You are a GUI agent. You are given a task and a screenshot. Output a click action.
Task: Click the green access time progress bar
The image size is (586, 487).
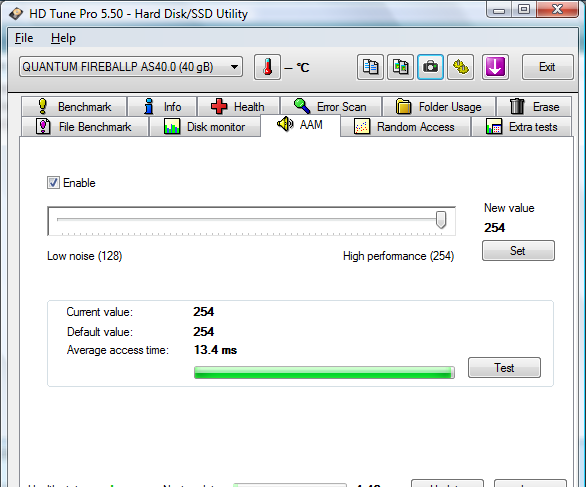(324, 372)
